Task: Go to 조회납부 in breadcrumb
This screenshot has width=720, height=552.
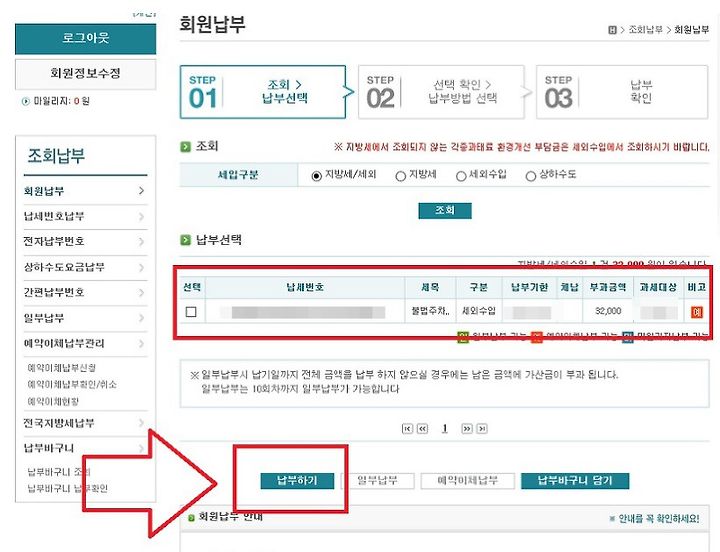Action: (645, 30)
